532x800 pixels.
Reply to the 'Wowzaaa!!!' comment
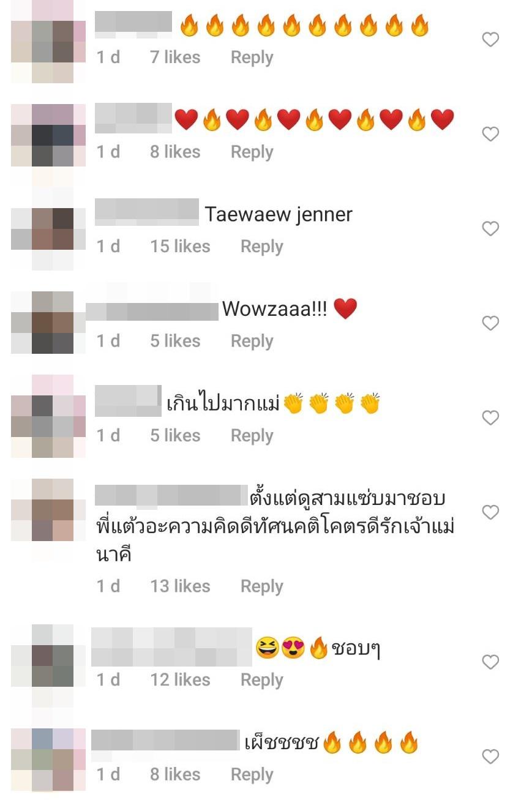[x=252, y=341]
